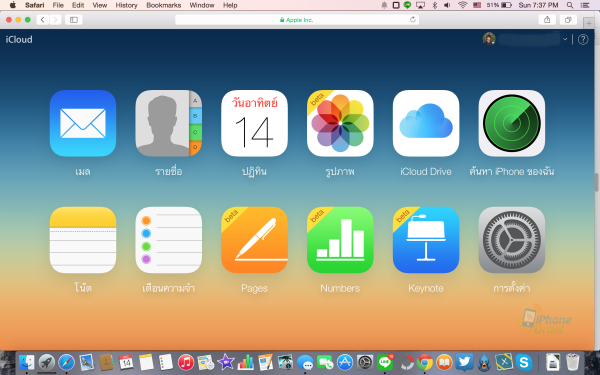Open the iCloud Settings gear icon
This screenshot has width=600, height=375.
pyautogui.click(x=512, y=240)
